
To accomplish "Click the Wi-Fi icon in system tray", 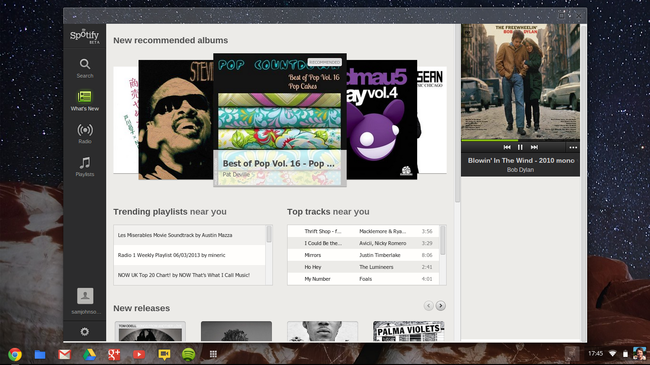I will tap(612, 354).
